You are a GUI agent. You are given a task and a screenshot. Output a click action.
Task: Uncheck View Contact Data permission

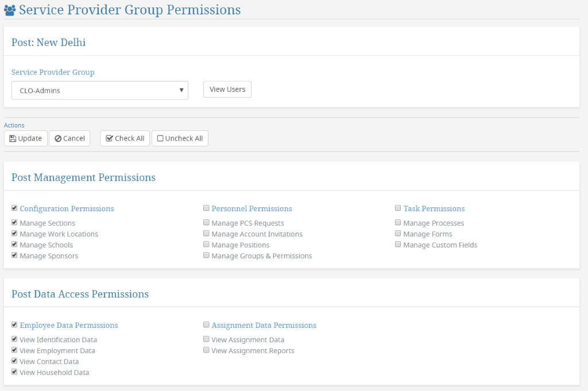14,361
